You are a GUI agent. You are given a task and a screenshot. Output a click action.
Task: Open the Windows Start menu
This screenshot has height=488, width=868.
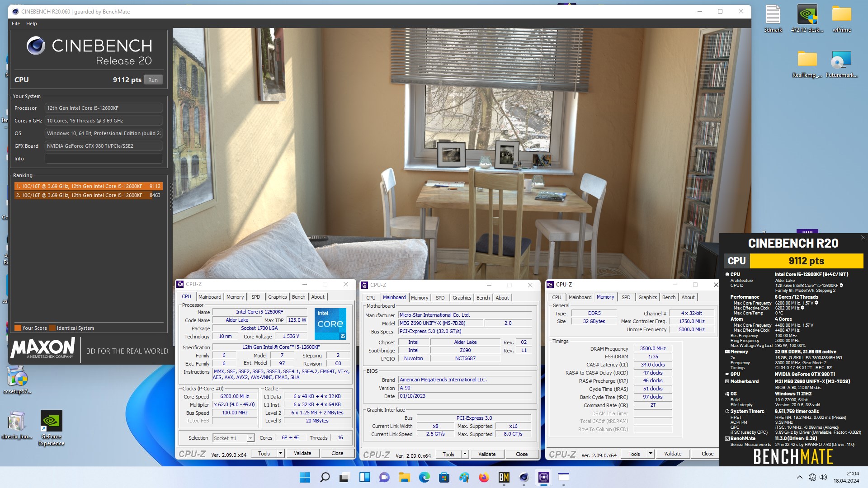[305, 477]
